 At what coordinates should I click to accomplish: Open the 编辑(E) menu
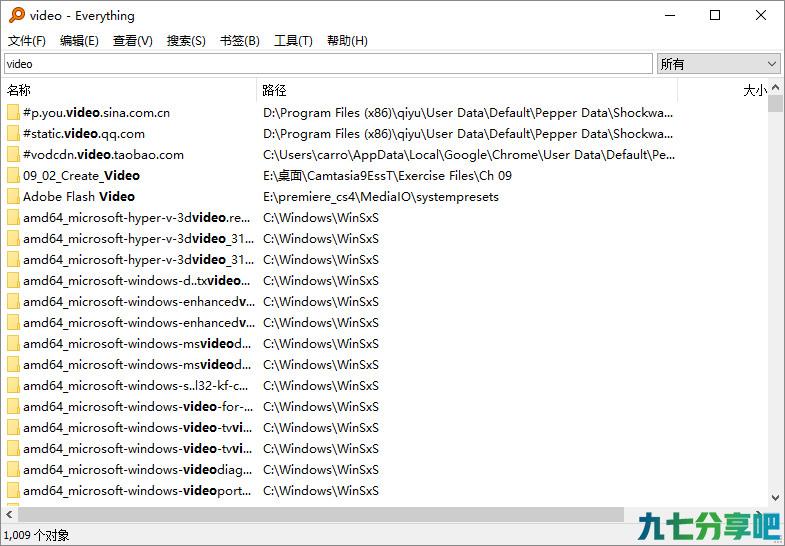click(x=79, y=41)
